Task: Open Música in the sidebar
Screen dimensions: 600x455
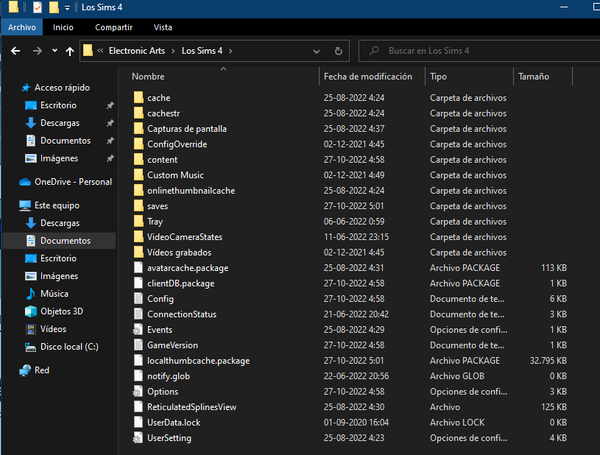Action: click(x=54, y=294)
